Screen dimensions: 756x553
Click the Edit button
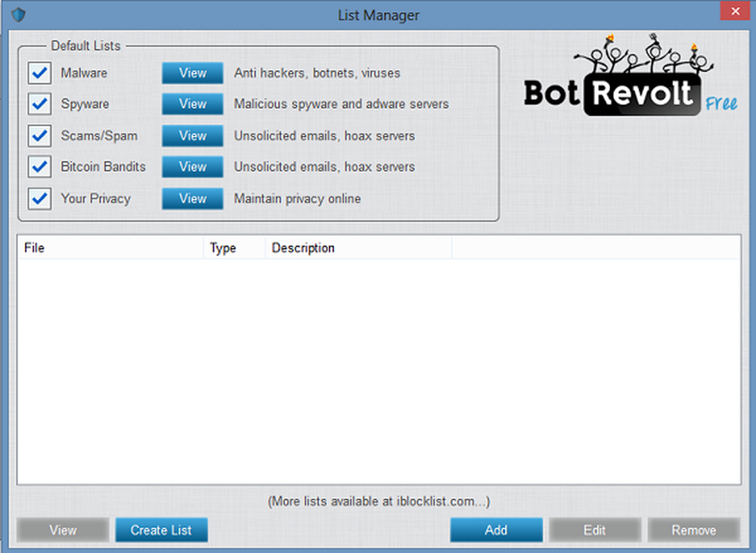[x=595, y=530]
